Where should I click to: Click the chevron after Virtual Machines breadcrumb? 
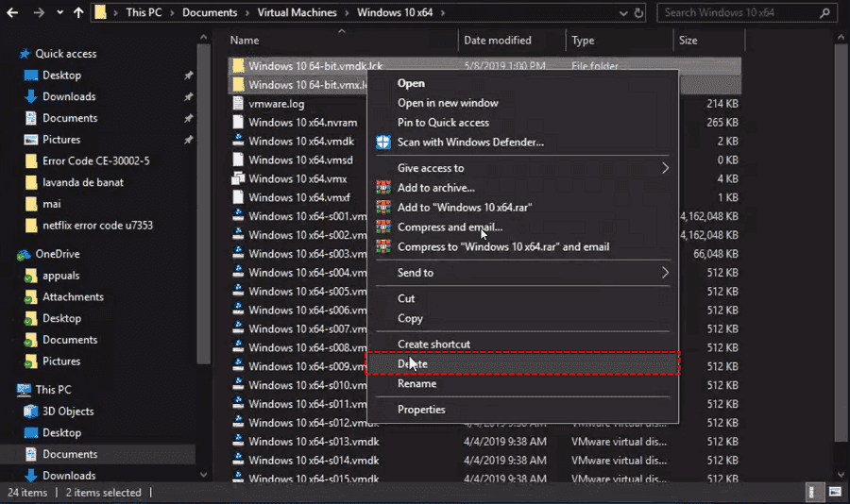tap(347, 12)
